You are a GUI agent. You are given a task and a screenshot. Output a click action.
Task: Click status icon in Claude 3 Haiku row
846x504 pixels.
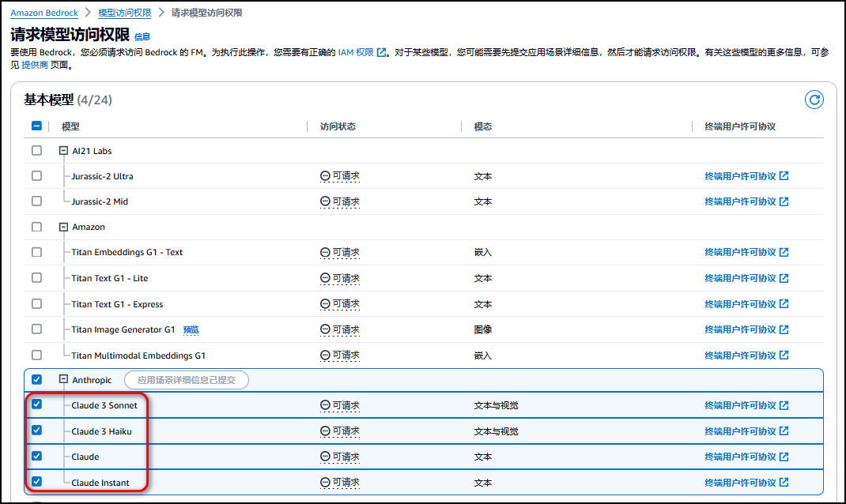pos(325,431)
